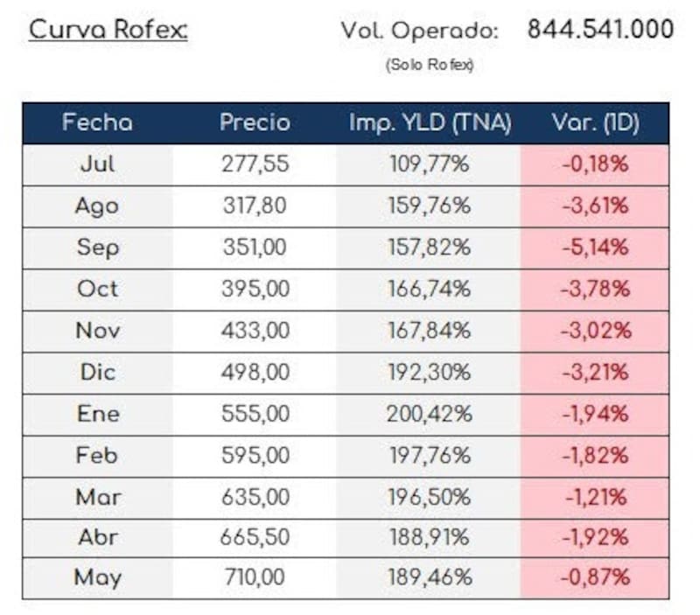Click the Mar variation cell -1,21%
Screen dimensions: 700x615
tap(595, 498)
